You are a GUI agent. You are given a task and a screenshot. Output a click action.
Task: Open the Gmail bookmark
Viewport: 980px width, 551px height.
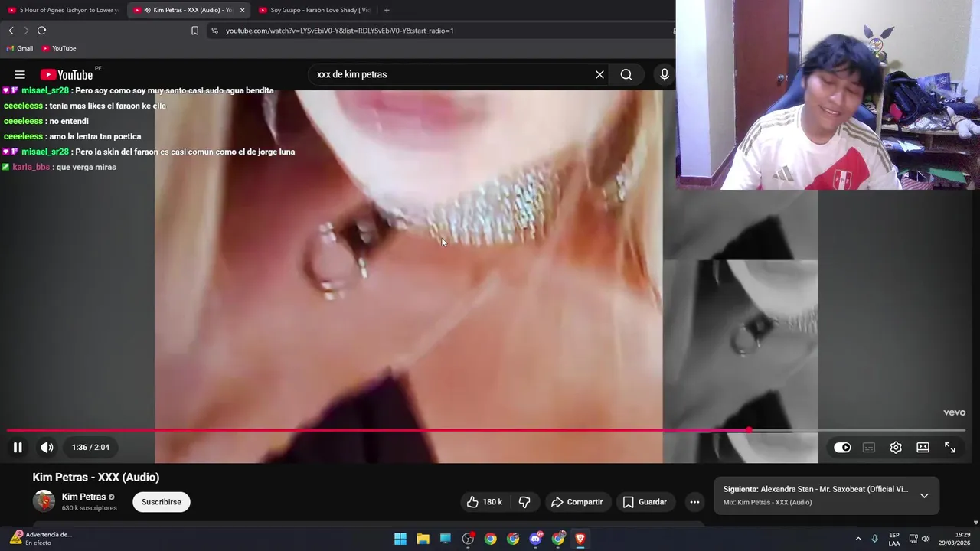pyautogui.click(x=20, y=48)
